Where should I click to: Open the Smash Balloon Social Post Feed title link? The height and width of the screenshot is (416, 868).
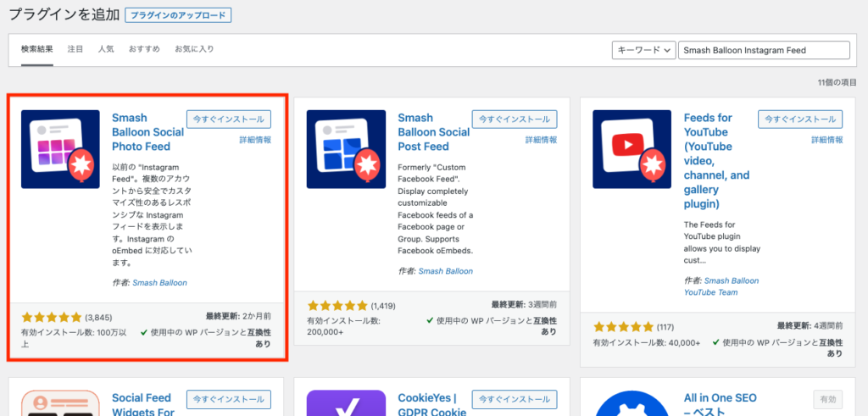click(433, 132)
